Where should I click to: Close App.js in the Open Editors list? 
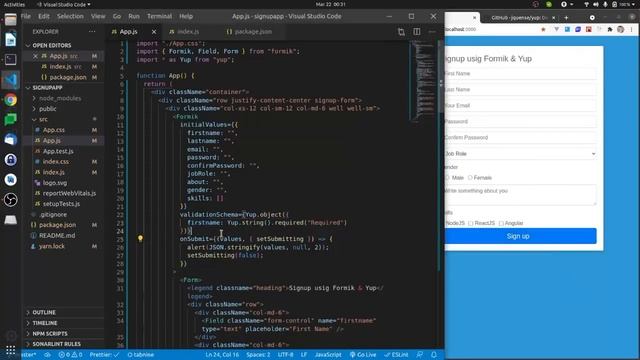(x=36, y=56)
